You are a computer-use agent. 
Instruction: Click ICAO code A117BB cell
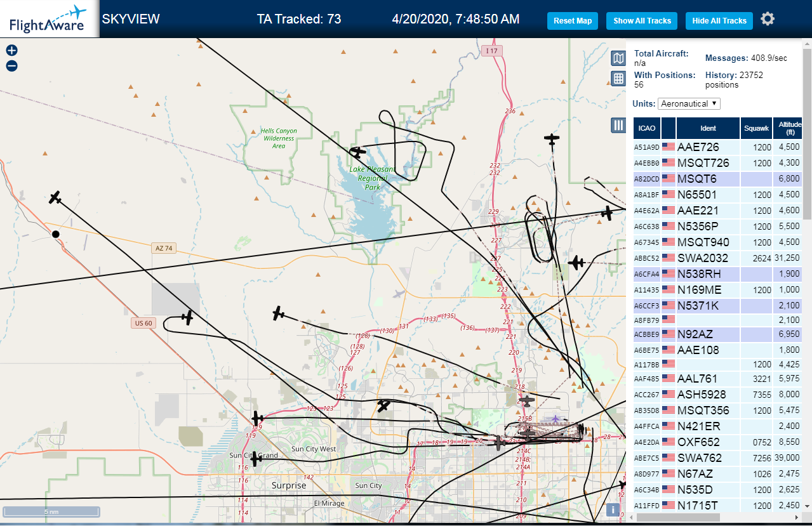(x=646, y=365)
